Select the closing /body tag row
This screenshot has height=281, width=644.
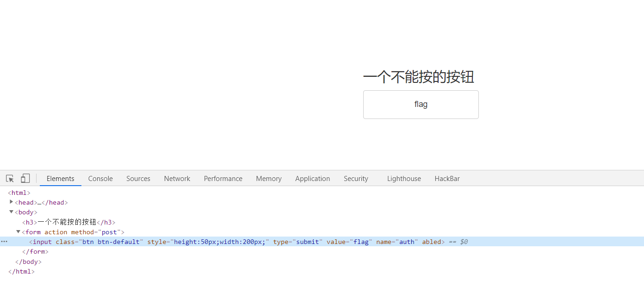[322, 262]
